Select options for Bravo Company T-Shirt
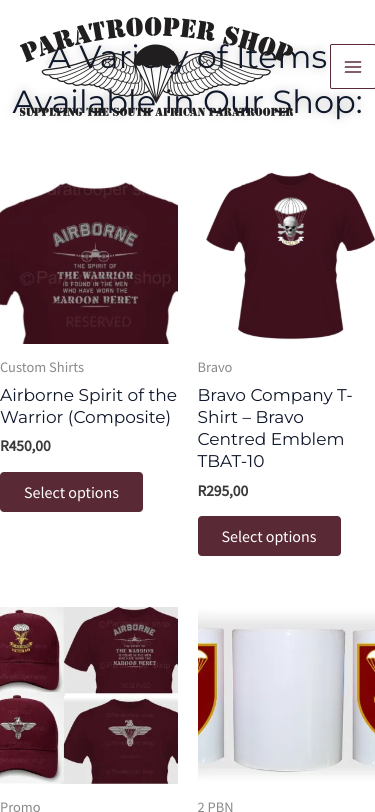Viewport: 375px width, 812px height. tap(269, 536)
